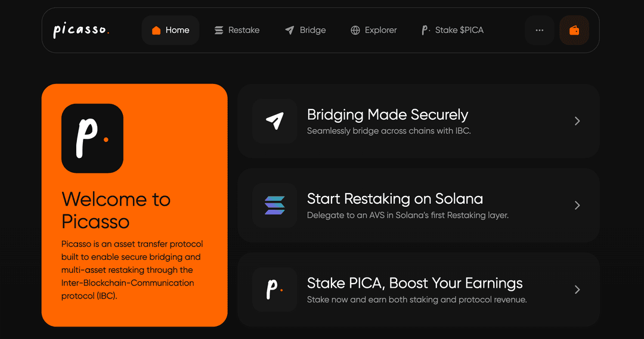Click the paper plane bridging icon

[274, 121]
